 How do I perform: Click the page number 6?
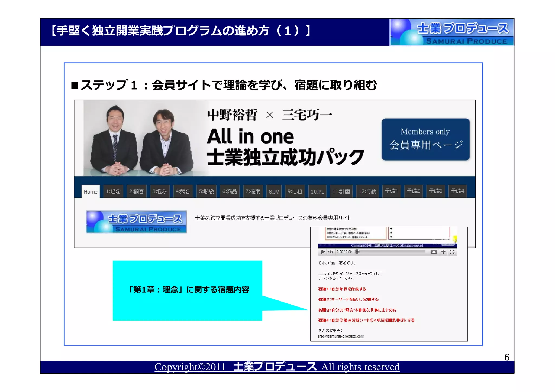coord(507,357)
